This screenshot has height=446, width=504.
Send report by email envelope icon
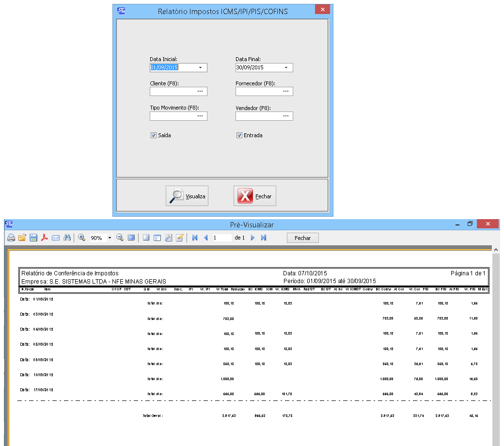tap(56, 238)
